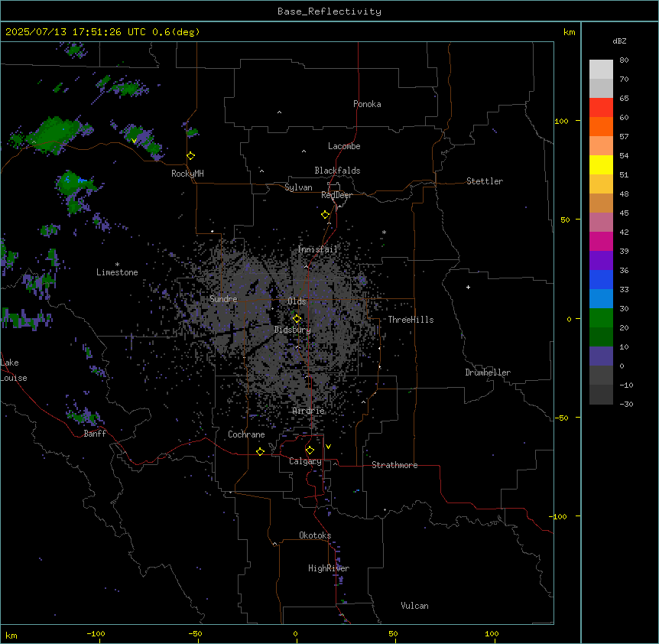The width and height of the screenshot is (659, 644).
Task: Click the ThreeHills label
Action: click(411, 320)
